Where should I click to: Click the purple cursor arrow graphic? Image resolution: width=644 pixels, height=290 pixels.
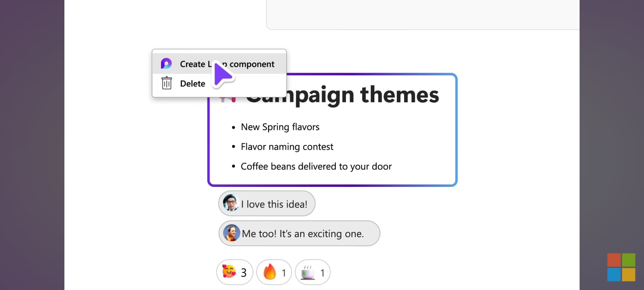(223, 75)
